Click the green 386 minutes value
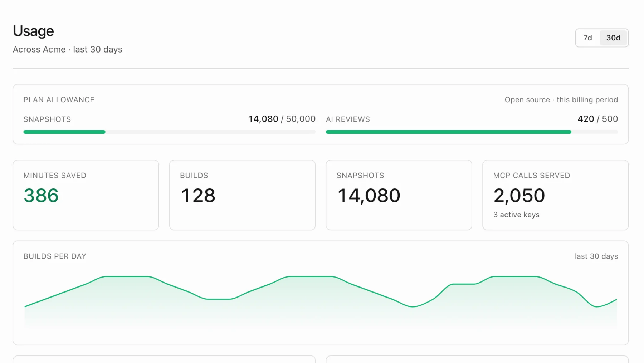This screenshot has width=644, height=363. coord(41,196)
